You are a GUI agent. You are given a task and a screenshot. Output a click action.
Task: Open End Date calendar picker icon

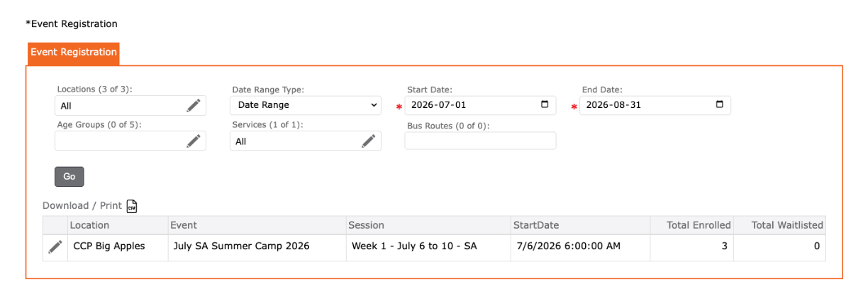point(720,104)
